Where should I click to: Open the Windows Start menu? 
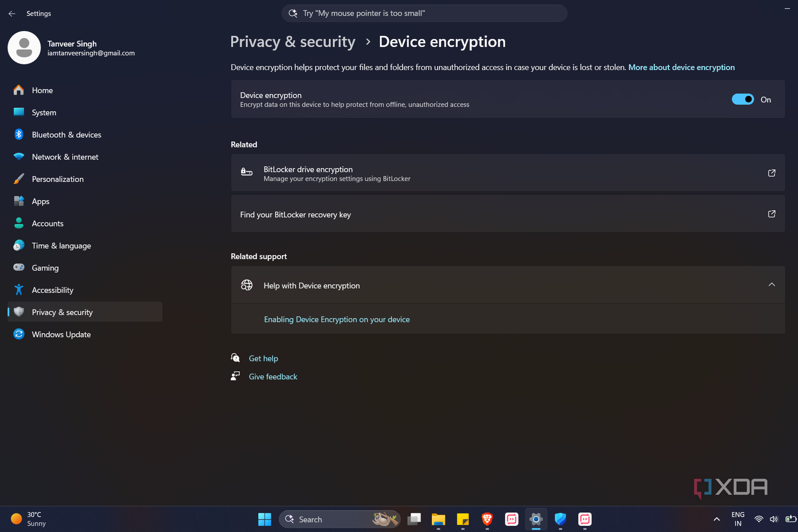pyautogui.click(x=265, y=519)
